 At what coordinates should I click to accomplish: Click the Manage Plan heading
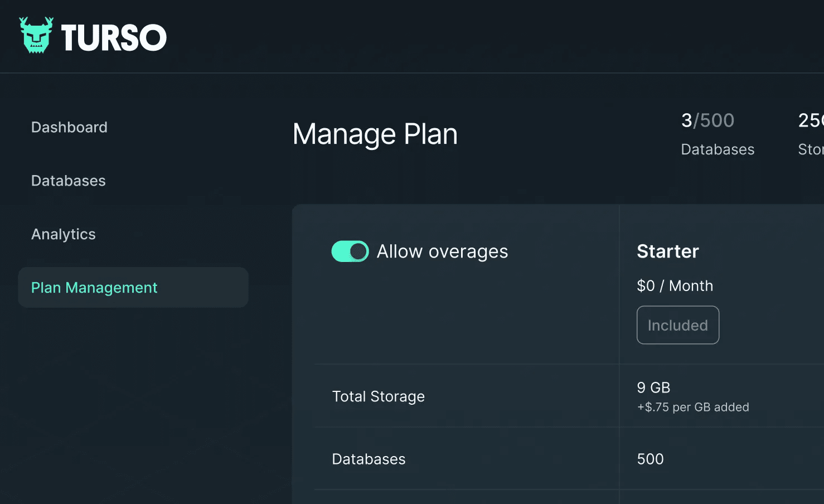375,134
